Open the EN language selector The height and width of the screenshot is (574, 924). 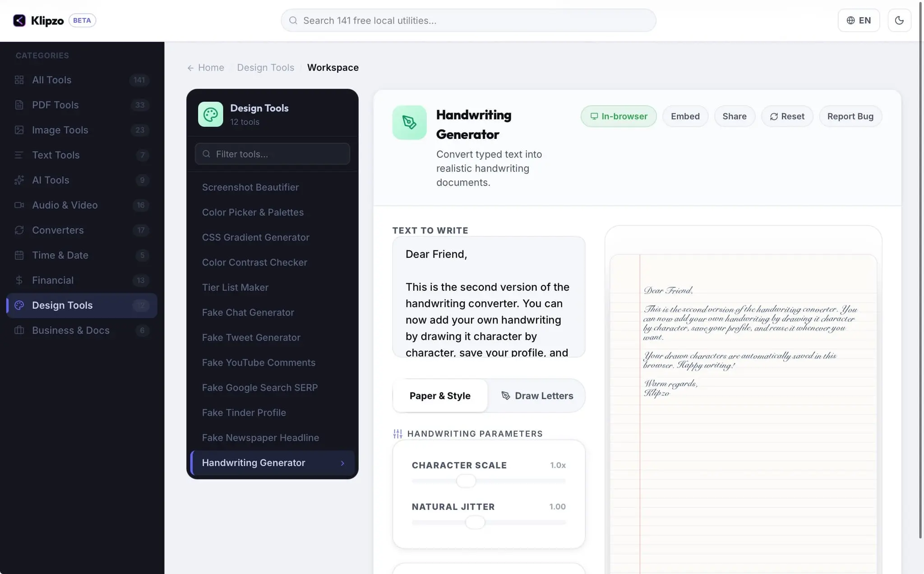coord(859,20)
